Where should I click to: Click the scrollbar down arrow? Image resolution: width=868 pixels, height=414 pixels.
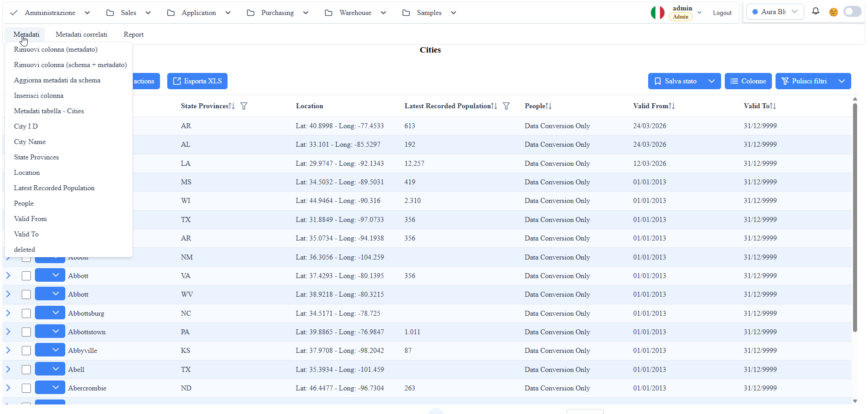pos(855,401)
